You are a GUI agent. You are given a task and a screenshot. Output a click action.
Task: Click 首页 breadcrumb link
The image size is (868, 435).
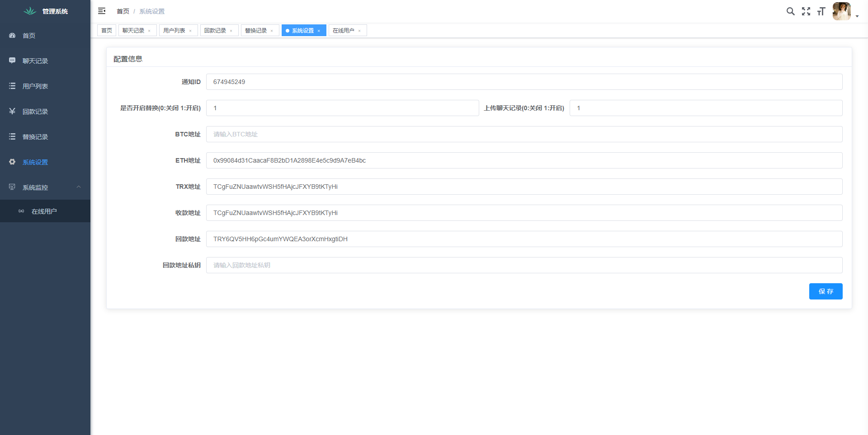(123, 11)
